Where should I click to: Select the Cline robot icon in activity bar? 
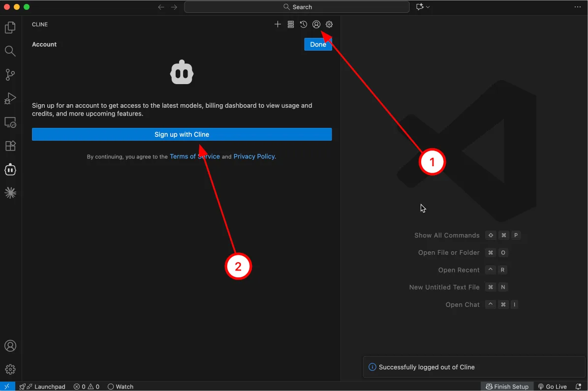pos(10,170)
